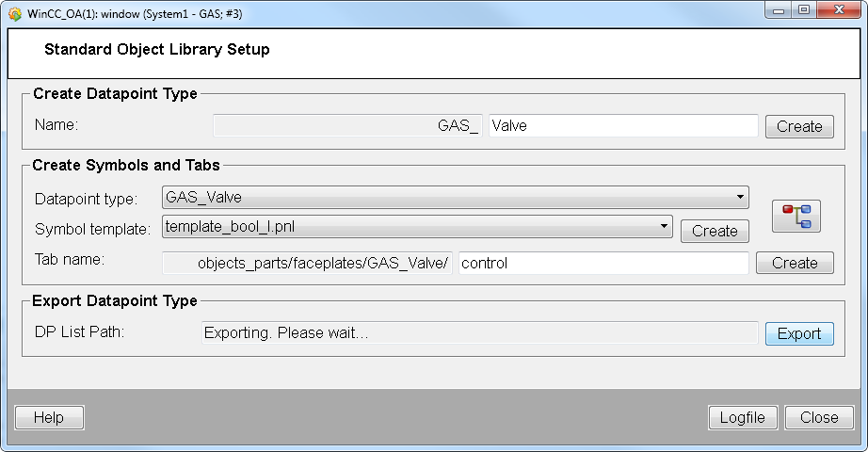Click the 'Create Datapoint Type' group label

click(x=115, y=93)
